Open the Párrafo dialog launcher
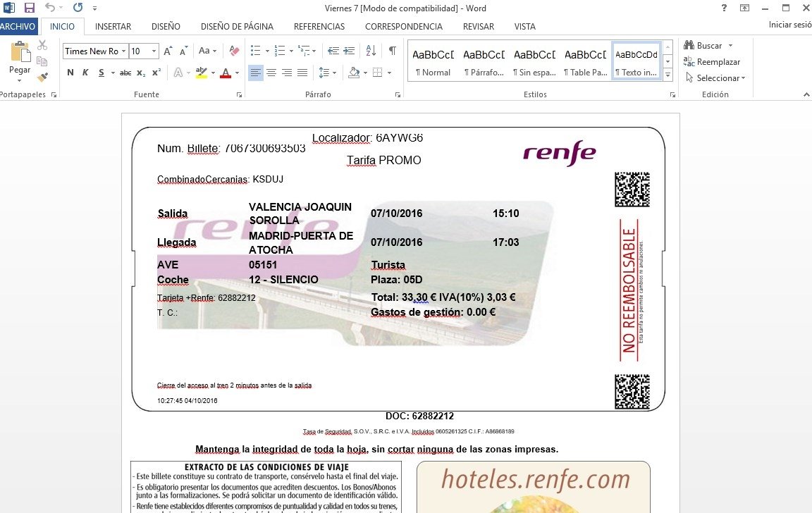 point(398,94)
